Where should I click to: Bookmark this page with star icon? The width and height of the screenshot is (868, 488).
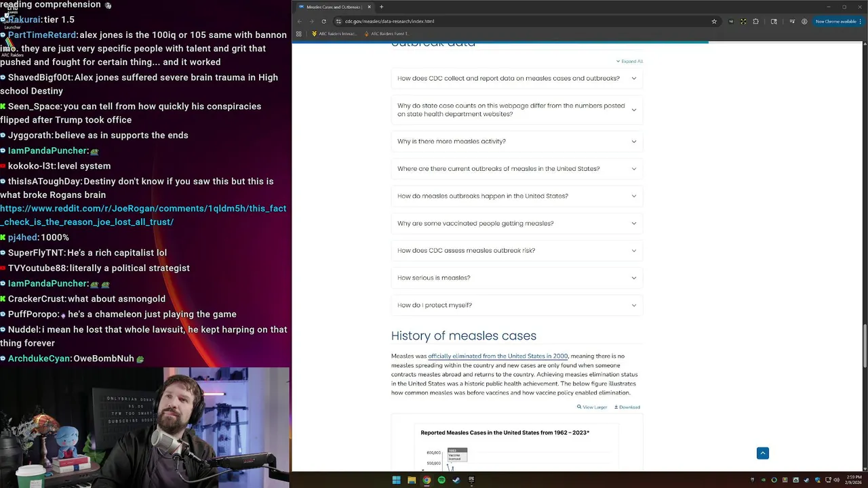click(x=714, y=21)
